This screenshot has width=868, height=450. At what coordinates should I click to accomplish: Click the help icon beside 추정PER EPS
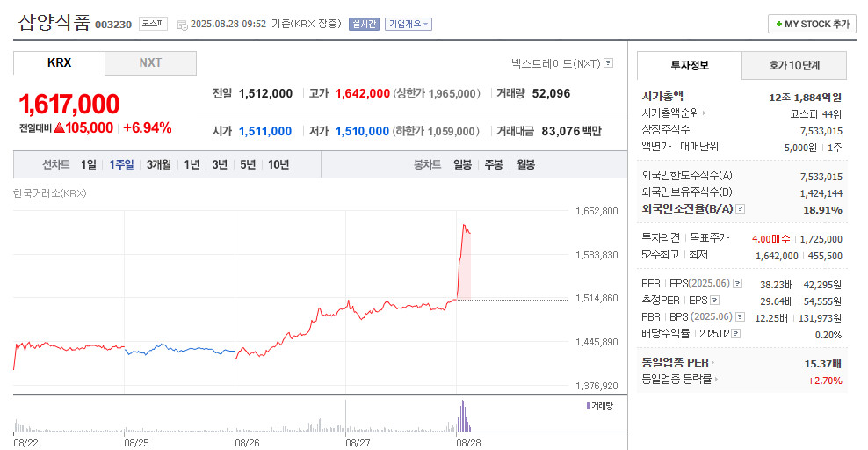[714, 300]
